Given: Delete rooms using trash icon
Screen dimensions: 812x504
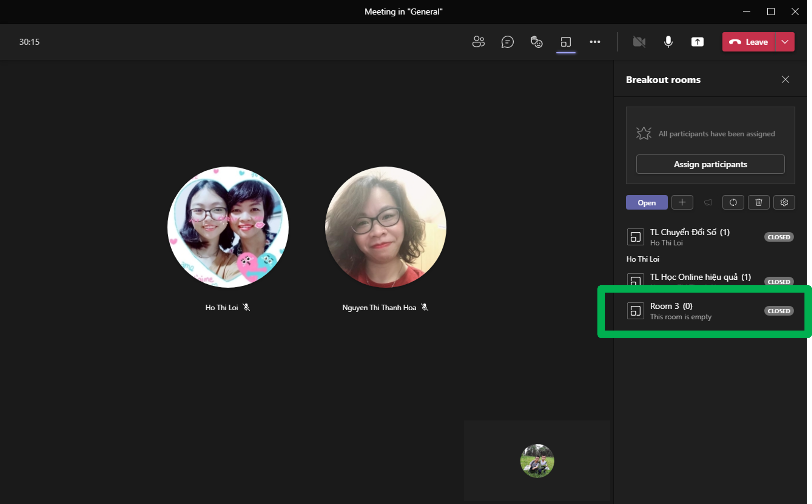Looking at the screenshot, I should 758,202.
